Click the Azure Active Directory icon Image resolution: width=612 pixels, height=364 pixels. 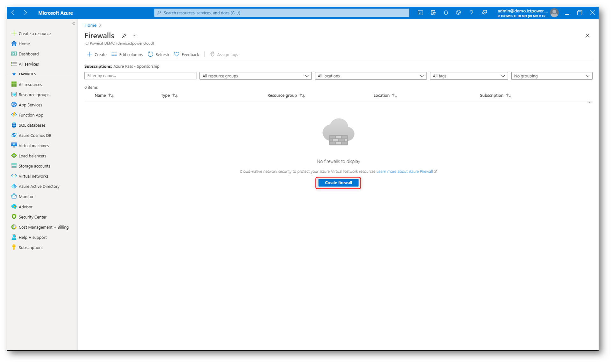click(x=14, y=186)
